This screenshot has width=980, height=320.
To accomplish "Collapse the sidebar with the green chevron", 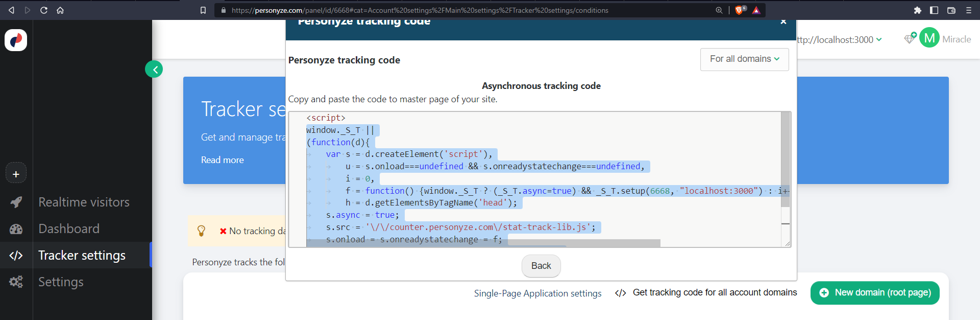I will point(154,69).
